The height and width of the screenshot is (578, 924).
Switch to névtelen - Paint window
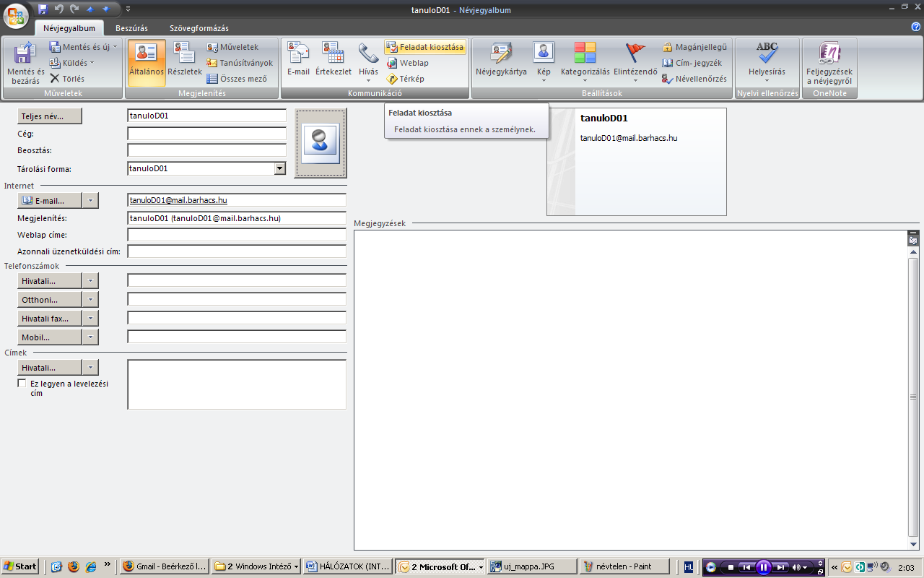(x=625, y=567)
